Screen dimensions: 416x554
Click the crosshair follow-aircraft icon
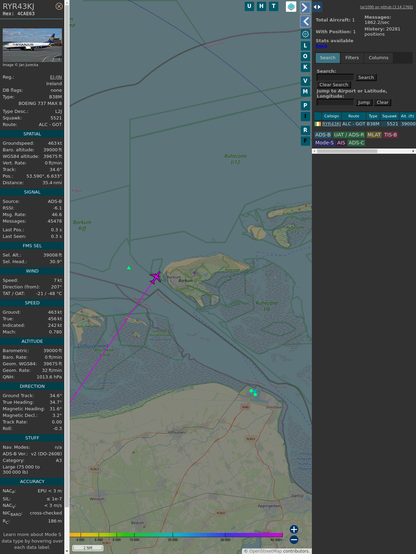(305, 34)
